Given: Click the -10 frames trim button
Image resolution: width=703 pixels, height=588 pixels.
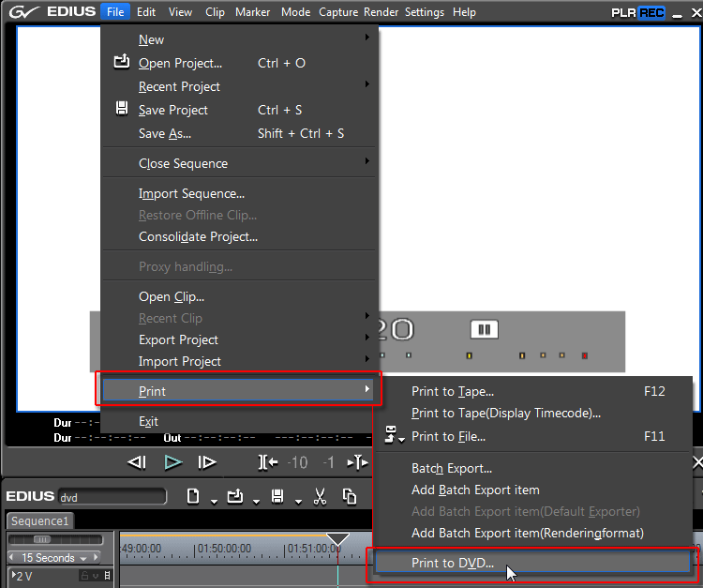Looking at the screenshot, I should click(x=298, y=462).
